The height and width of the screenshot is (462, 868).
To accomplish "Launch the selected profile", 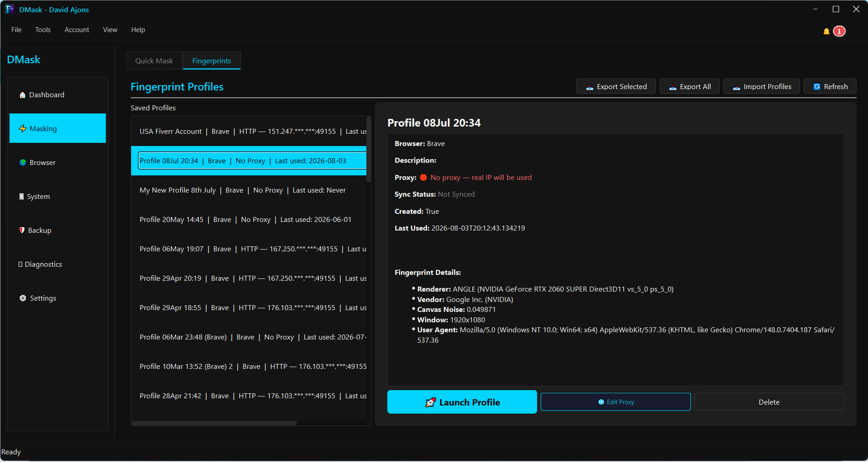I will 462,402.
